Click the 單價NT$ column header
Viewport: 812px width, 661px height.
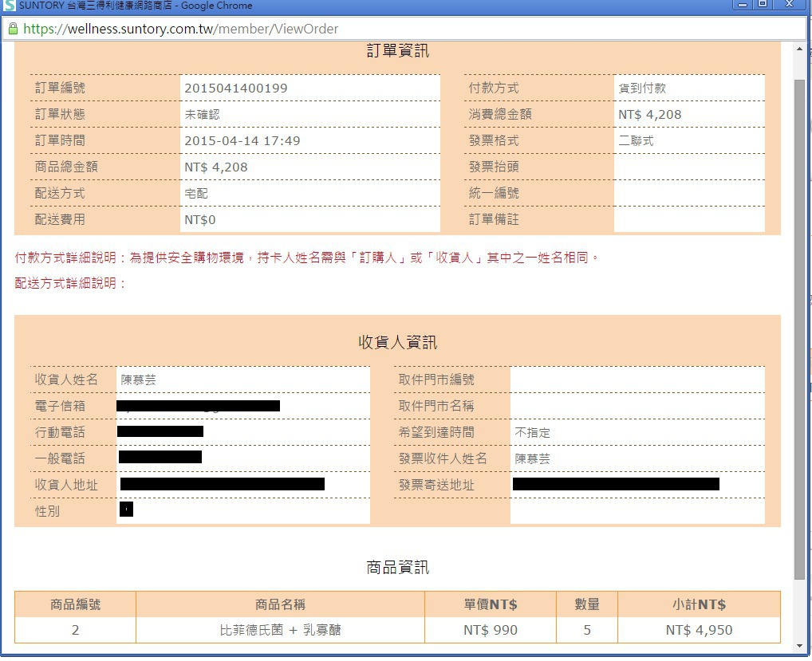pos(491,604)
